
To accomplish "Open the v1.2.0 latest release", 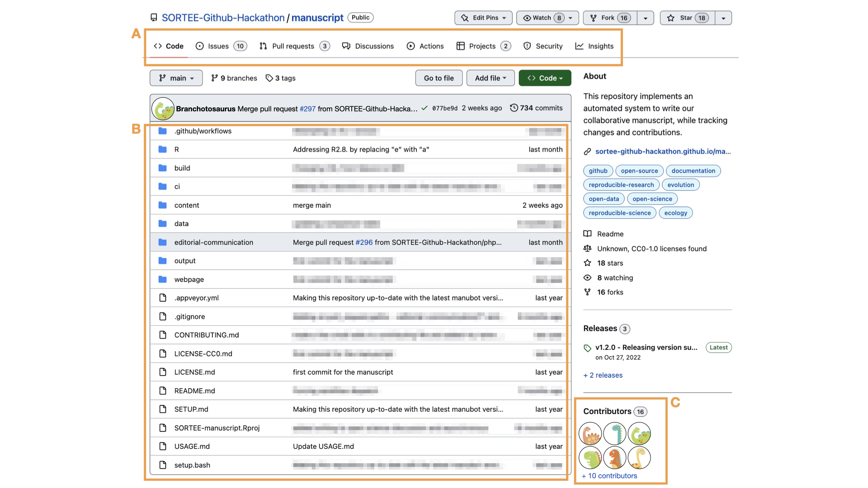I will [x=646, y=347].
